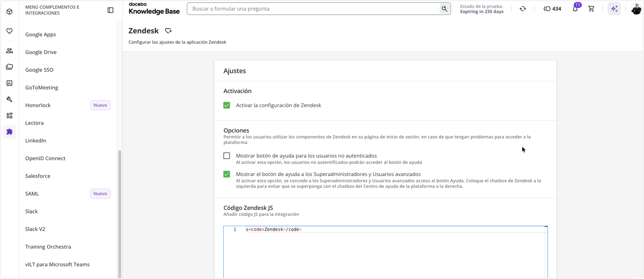Open the AI sparkle assistant icon
Image resolution: width=644 pixels, height=279 pixels.
click(614, 9)
